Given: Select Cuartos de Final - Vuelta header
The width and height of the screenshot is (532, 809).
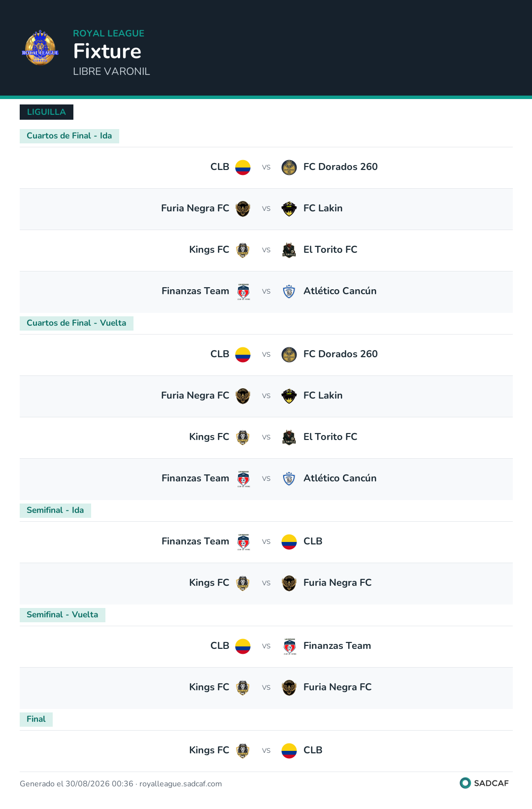Looking at the screenshot, I should (x=76, y=323).
